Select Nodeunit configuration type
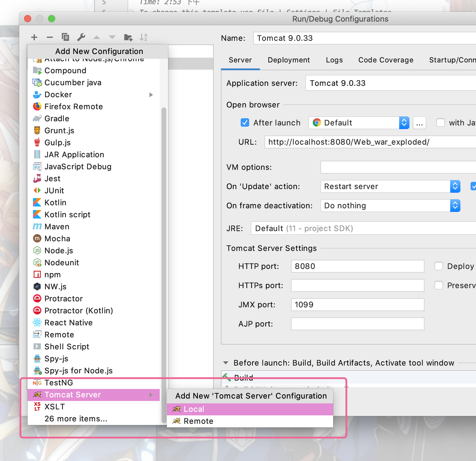 coord(93,263)
